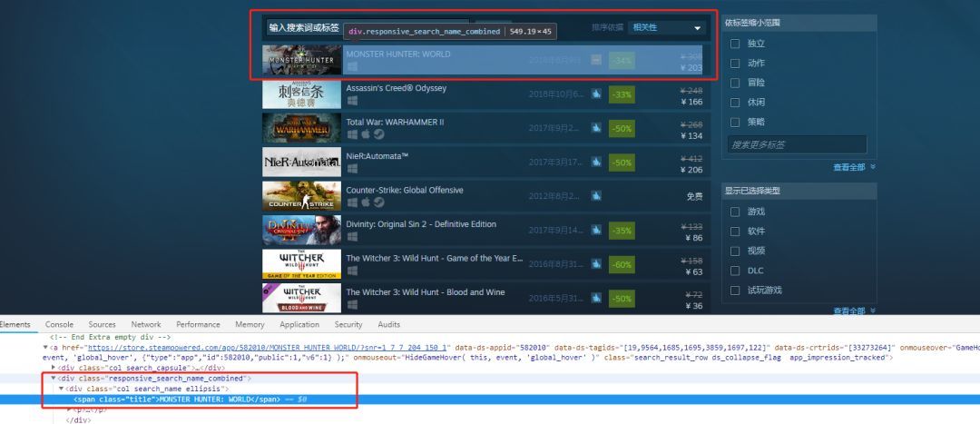Switch to the Console tab in DevTools
The width and height of the screenshot is (980, 424).
click(59, 324)
